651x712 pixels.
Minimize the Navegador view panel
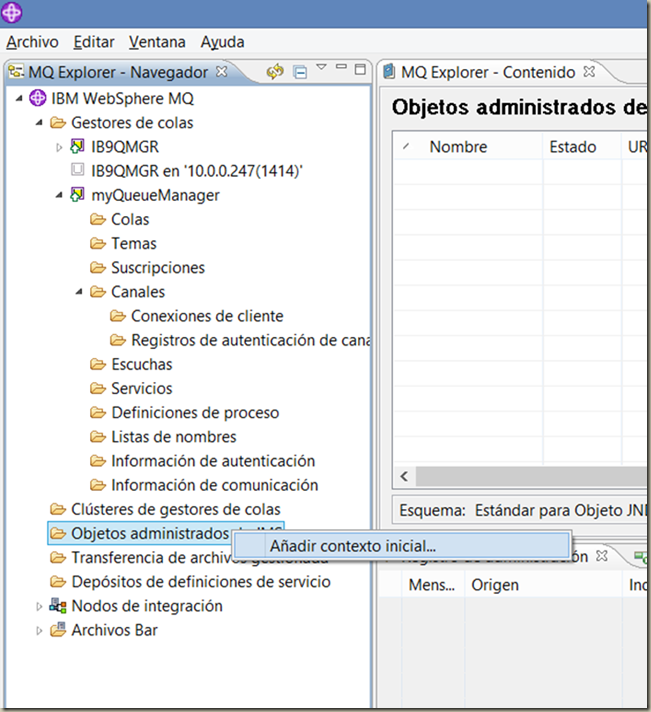click(341, 67)
